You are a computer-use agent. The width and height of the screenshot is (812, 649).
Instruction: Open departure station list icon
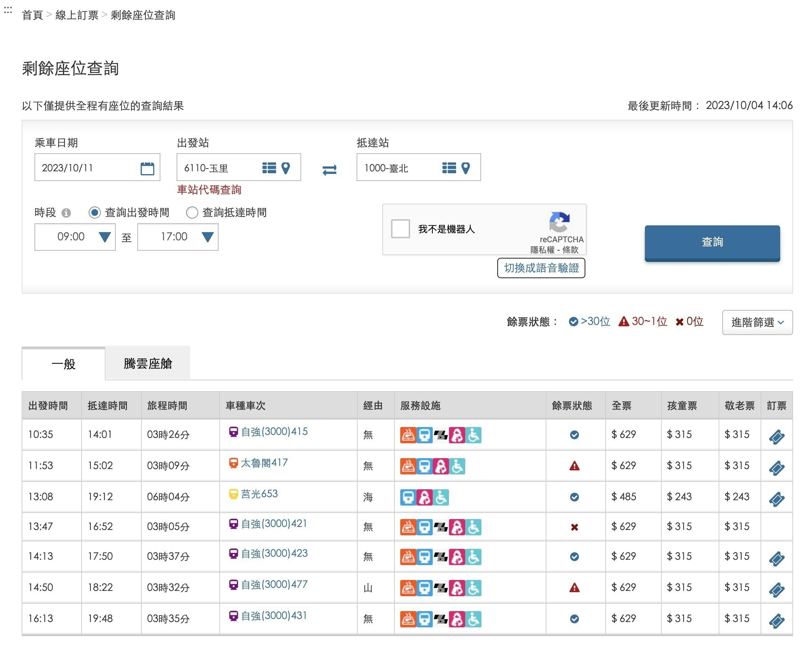269,168
